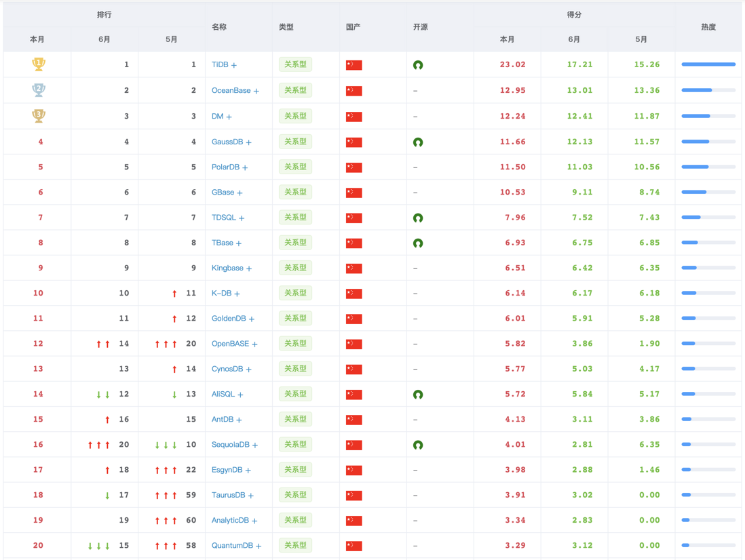Screen dimensions: 745x560
Task: Click the China flag in TiDB row
Action: pyautogui.click(x=354, y=65)
